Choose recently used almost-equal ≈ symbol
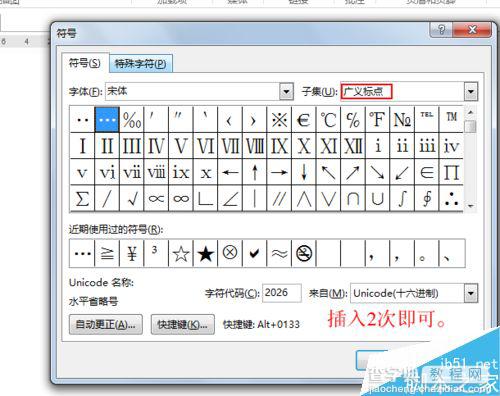This screenshot has height=396, width=500. click(x=279, y=253)
